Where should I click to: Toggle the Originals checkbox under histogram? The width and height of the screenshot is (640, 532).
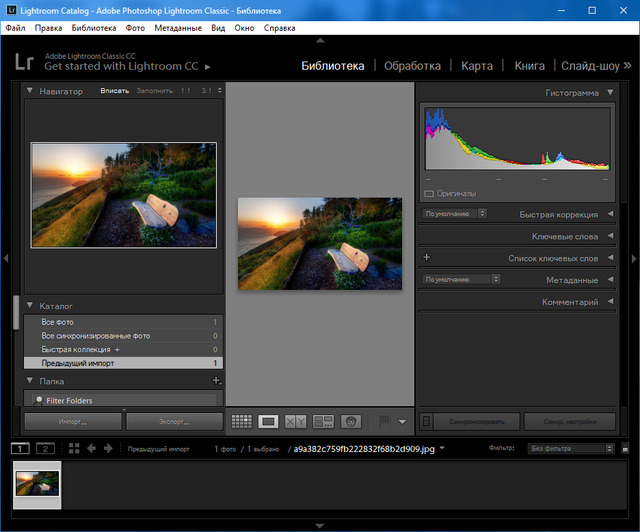(429, 193)
